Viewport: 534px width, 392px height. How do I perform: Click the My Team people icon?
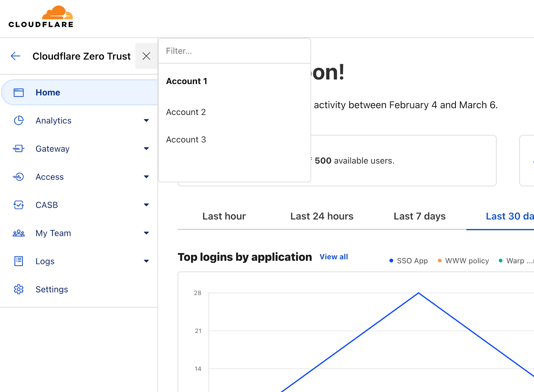(x=19, y=233)
